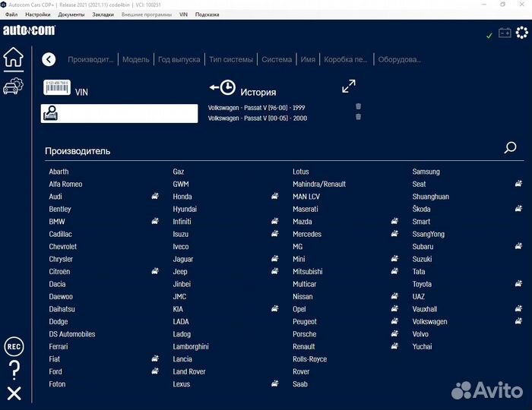Open the Настройки menu
The image size is (532, 410).
(x=38, y=14)
